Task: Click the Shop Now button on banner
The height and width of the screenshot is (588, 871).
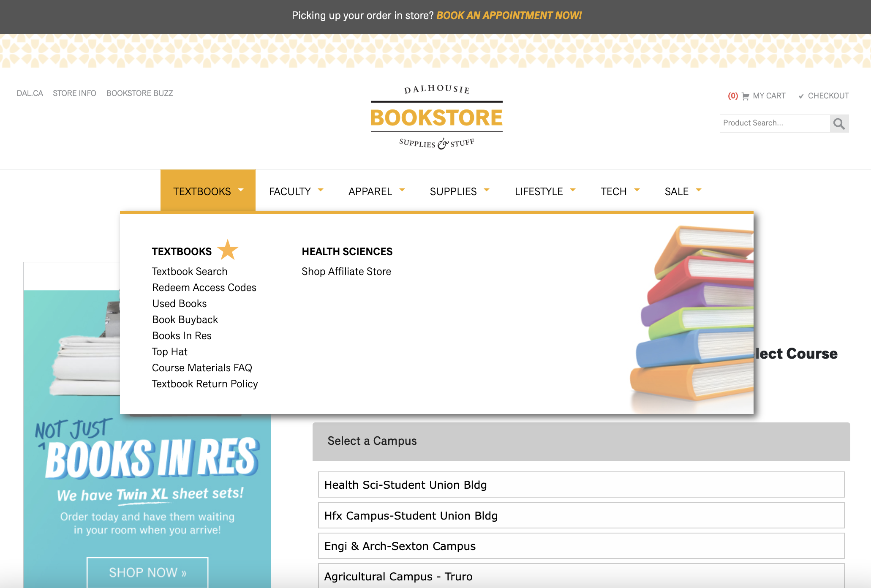Action: tap(147, 572)
